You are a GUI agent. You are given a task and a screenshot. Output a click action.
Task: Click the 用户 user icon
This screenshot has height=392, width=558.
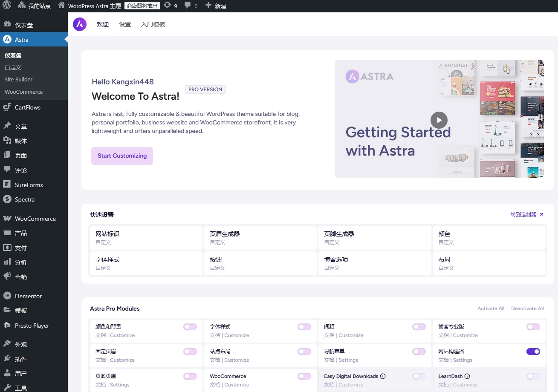(7, 373)
